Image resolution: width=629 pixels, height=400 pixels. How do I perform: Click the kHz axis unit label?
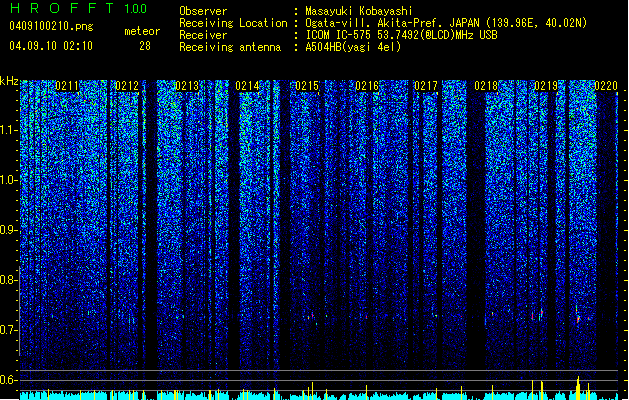(9, 81)
